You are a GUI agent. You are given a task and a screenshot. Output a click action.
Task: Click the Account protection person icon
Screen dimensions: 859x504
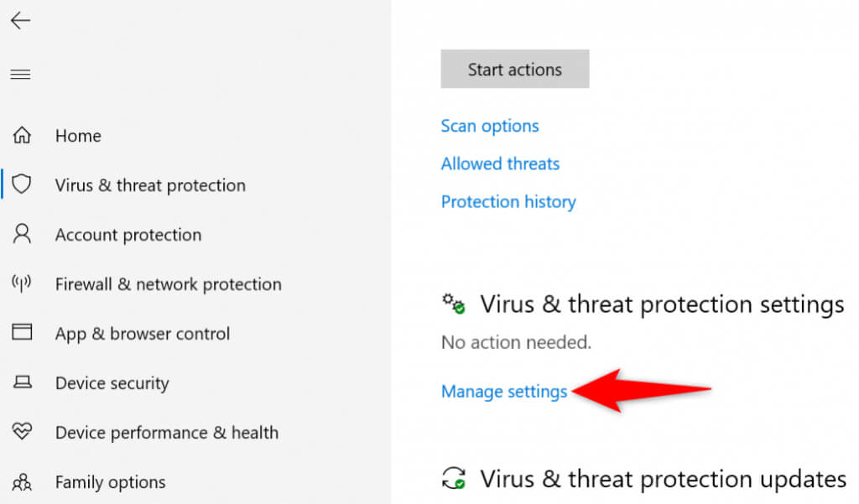pyautogui.click(x=22, y=234)
